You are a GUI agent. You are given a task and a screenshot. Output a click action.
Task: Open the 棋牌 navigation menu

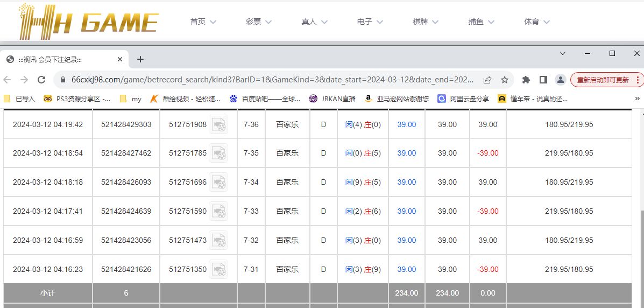tap(426, 22)
